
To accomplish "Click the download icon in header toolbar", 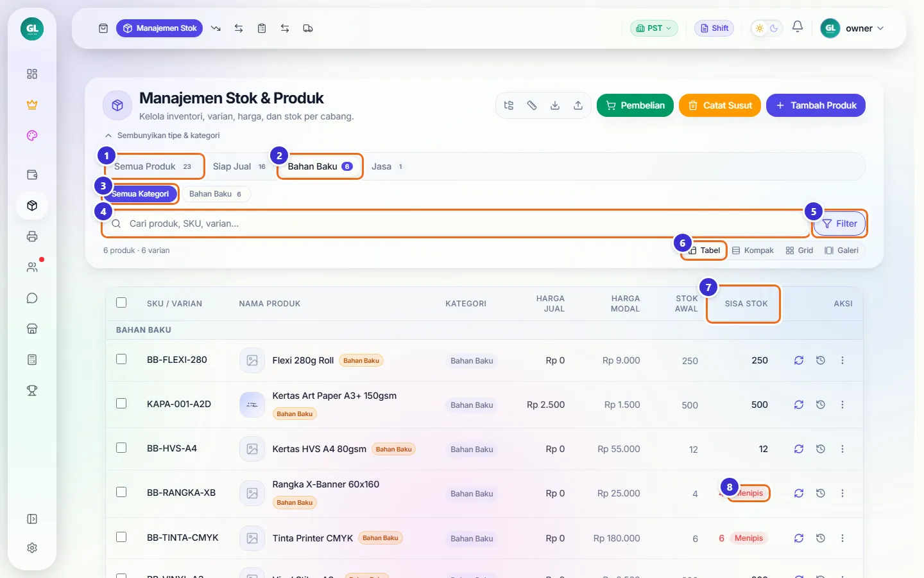I will pyautogui.click(x=555, y=105).
